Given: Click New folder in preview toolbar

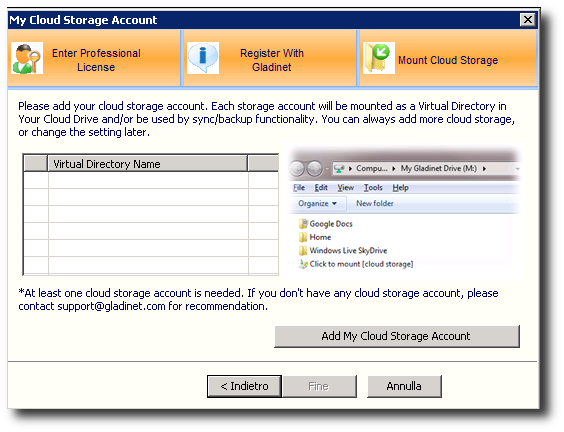Looking at the screenshot, I should click(x=375, y=204).
